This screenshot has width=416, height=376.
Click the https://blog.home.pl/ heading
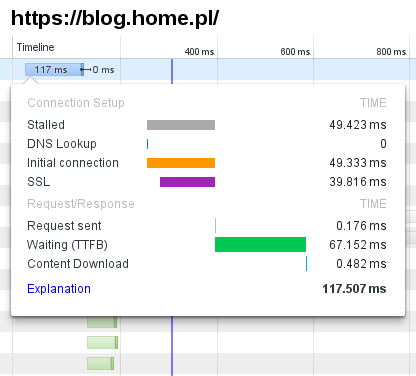[x=115, y=18]
